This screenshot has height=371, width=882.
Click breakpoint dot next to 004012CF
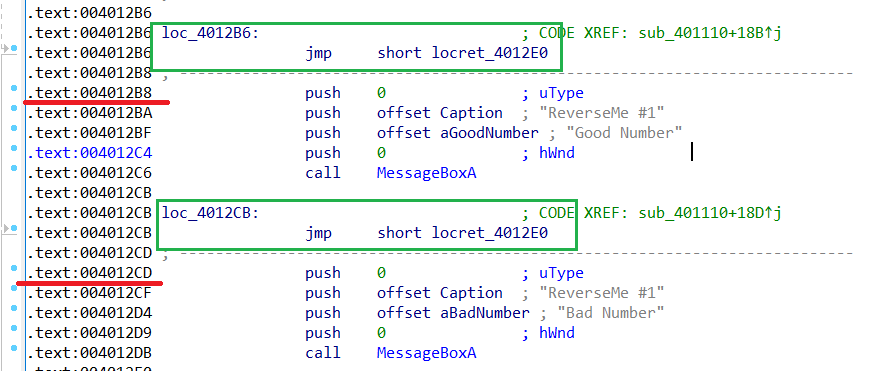point(14,289)
